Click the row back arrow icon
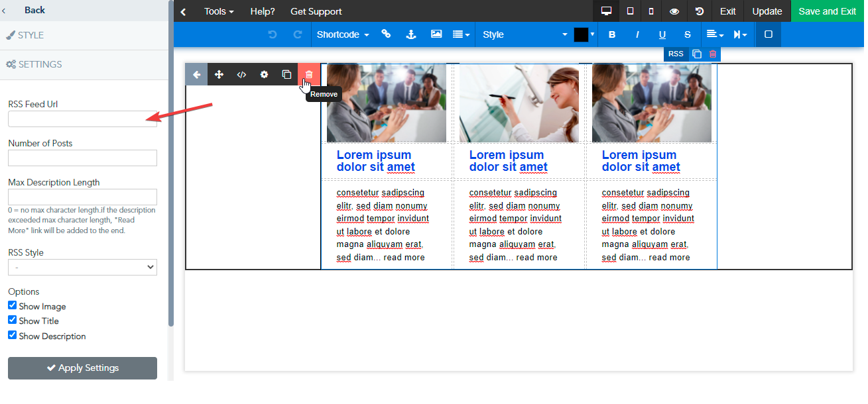 click(x=196, y=75)
